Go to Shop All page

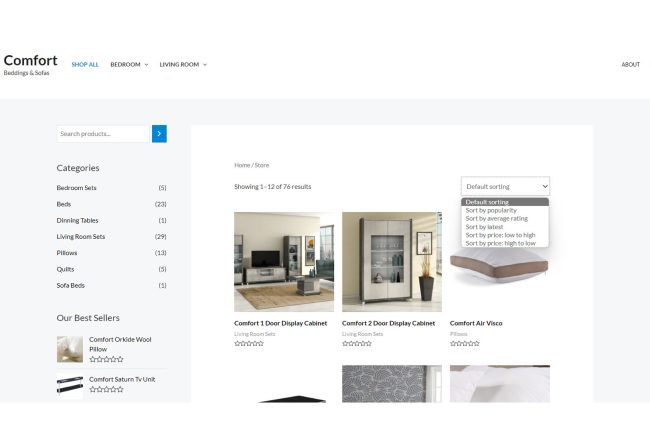(x=85, y=65)
